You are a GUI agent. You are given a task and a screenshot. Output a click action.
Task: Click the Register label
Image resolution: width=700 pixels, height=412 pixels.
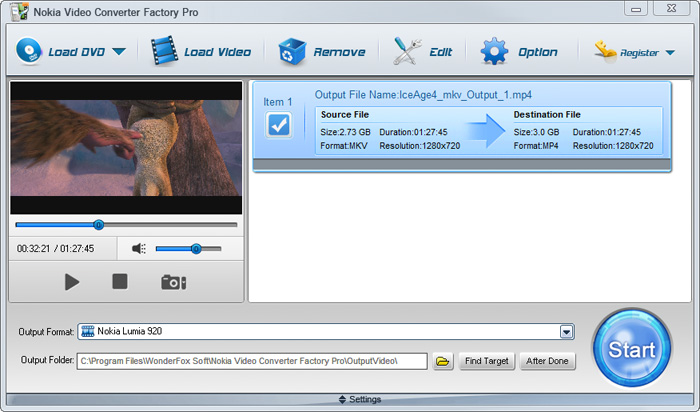639,53
